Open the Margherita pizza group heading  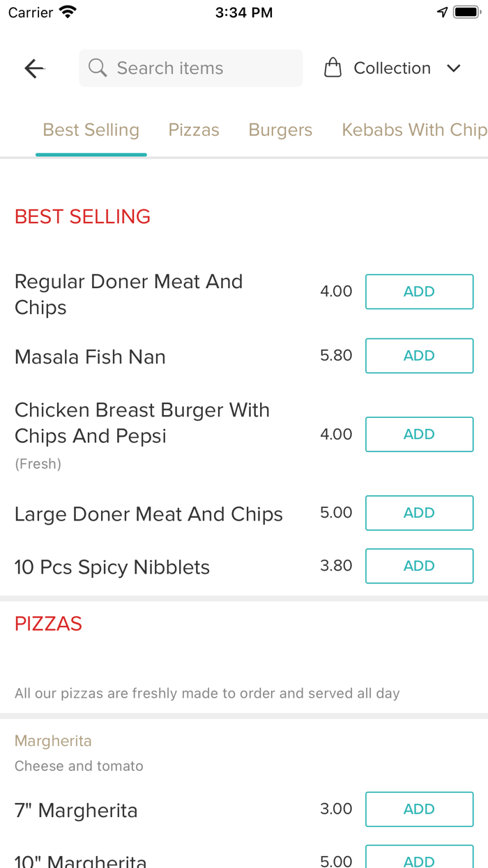point(53,740)
